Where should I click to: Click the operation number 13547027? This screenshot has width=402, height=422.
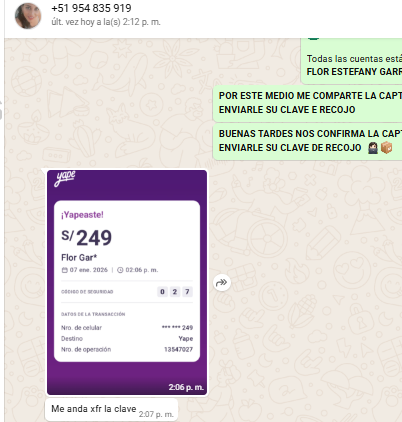click(x=178, y=349)
